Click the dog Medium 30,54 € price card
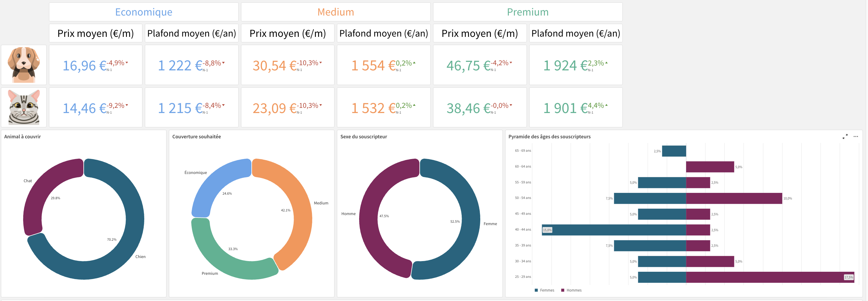This screenshot has width=868, height=301. tap(288, 65)
